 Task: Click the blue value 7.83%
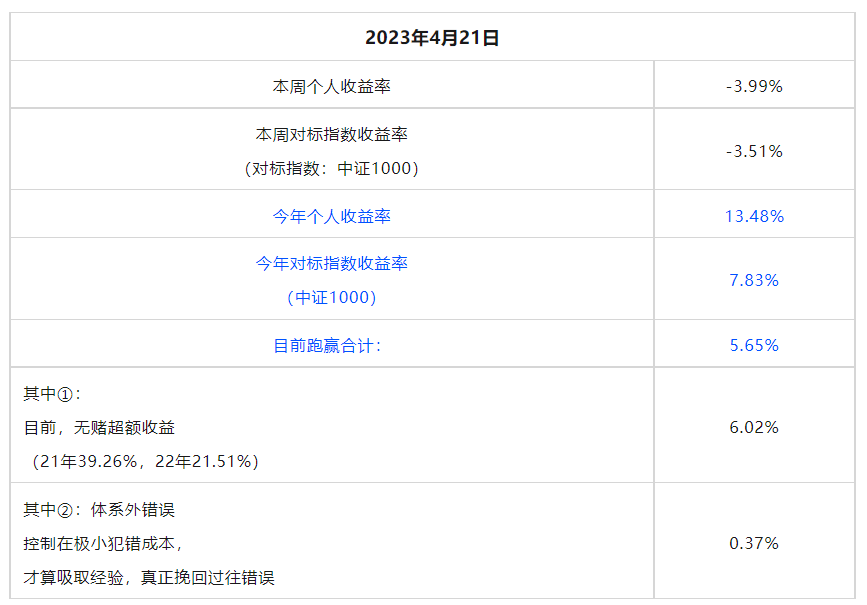click(x=754, y=280)
